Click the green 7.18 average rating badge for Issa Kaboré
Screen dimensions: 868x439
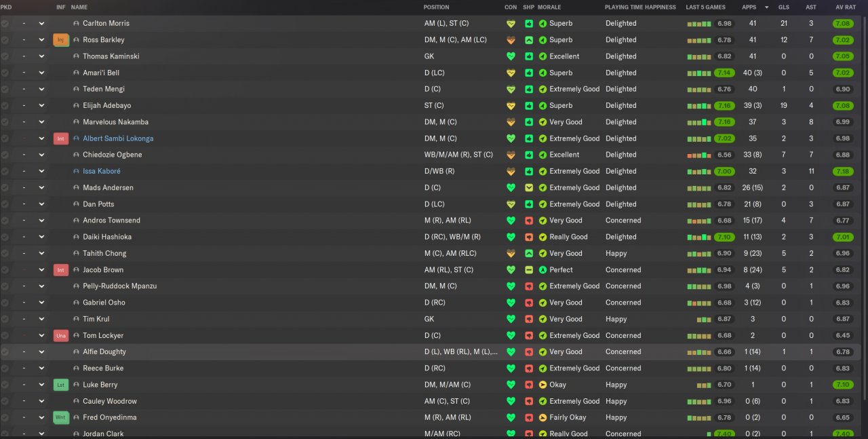pos(843,172)
